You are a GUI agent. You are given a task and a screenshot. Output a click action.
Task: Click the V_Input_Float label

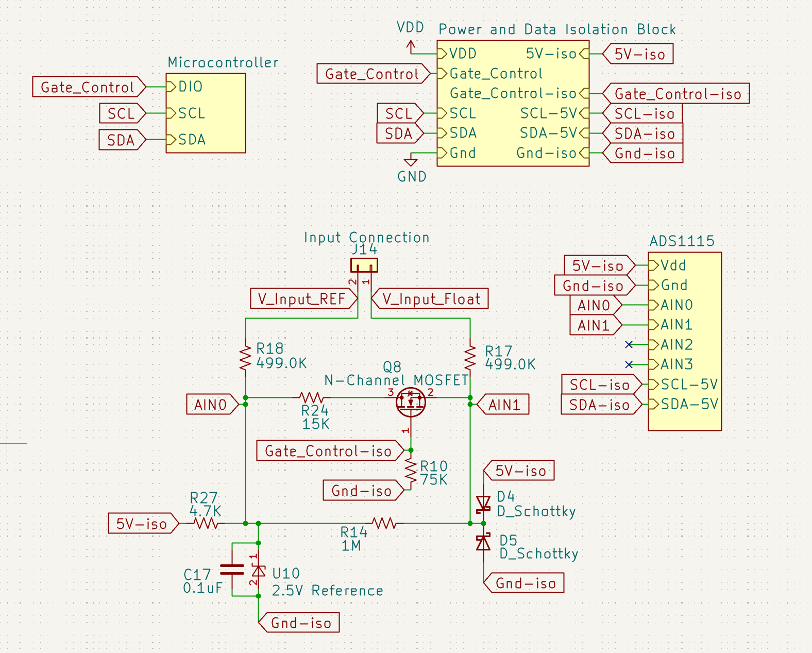pyautogui.click(x=430, y=298)
